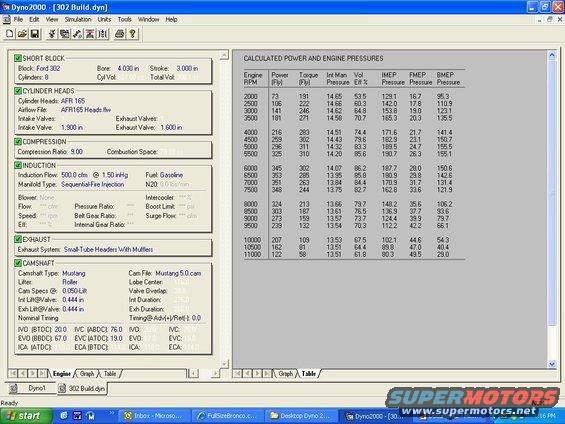This screenshot has width=565, height=424.
Task: Open help with the question mark icon
Action: [133, 34]
